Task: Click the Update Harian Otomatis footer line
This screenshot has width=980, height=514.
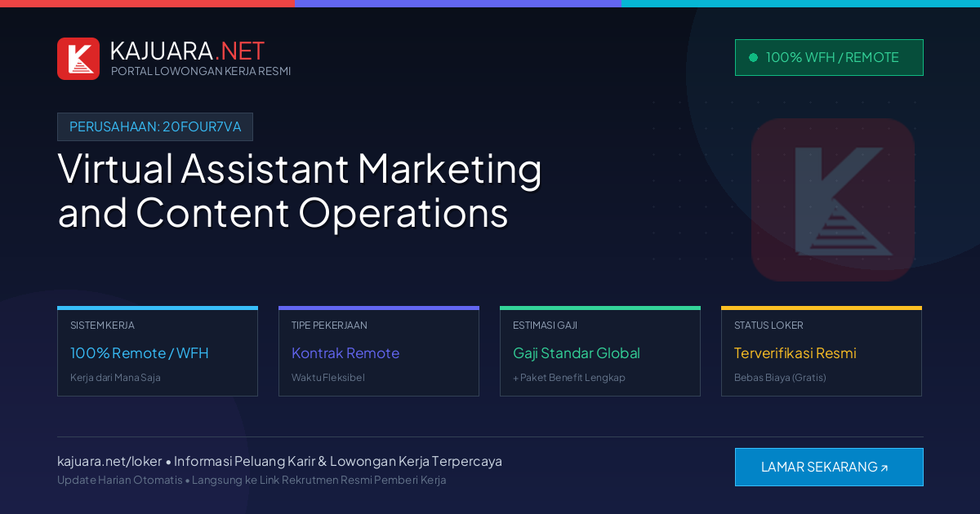Action: [x=252, y=480]
